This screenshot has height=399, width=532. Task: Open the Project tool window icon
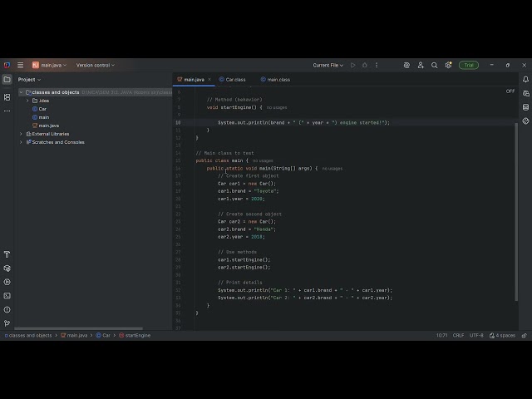click(x=7, y=80)
